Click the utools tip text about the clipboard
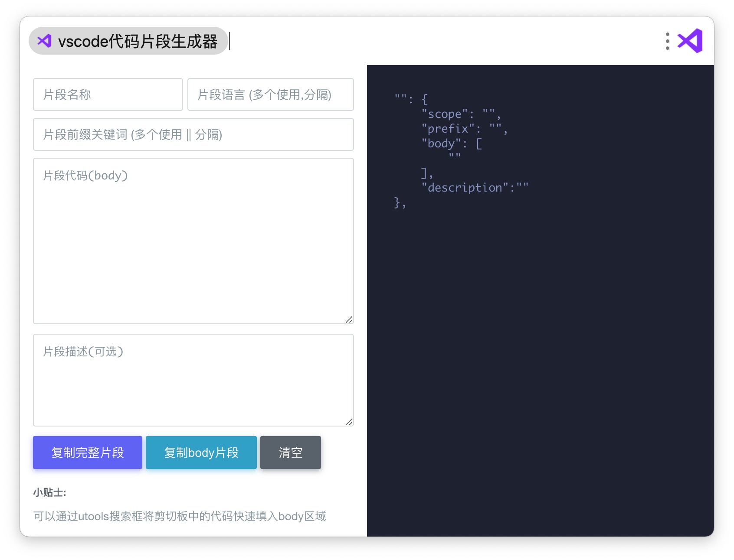Screen dimensions: 734x560 point(180,516)
